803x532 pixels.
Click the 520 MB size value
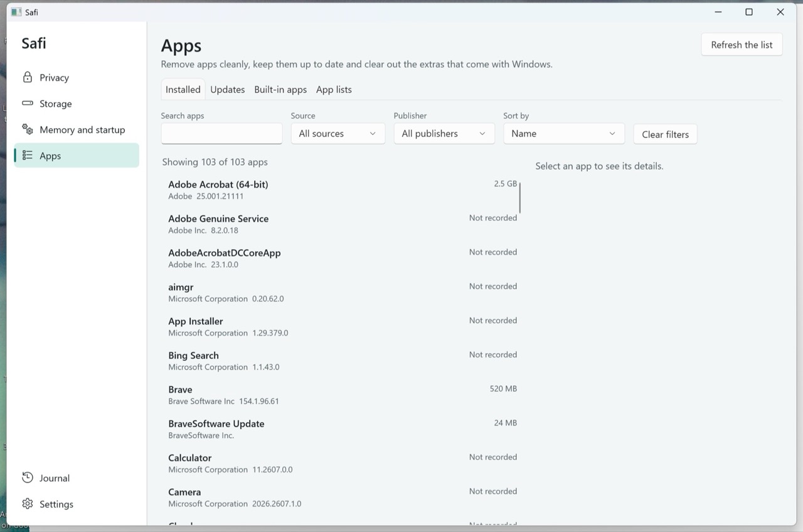pyautogui.click(x=503, y=389)
